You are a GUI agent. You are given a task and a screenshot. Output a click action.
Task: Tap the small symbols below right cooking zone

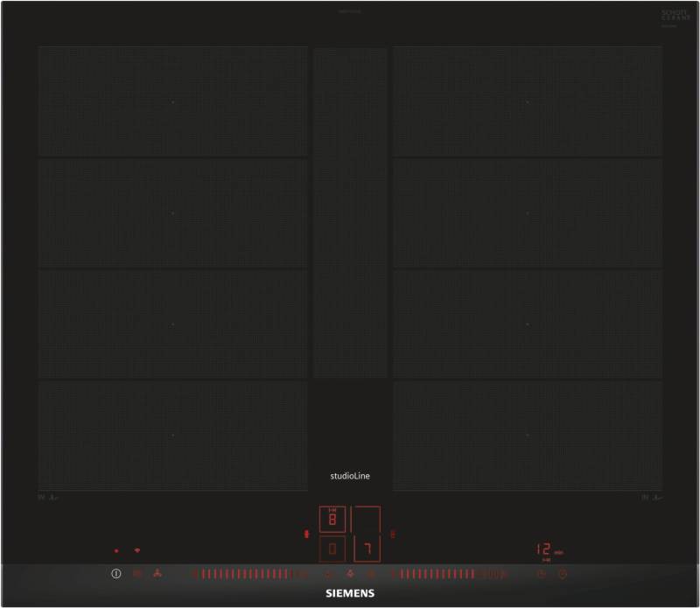tap(652, 497)
